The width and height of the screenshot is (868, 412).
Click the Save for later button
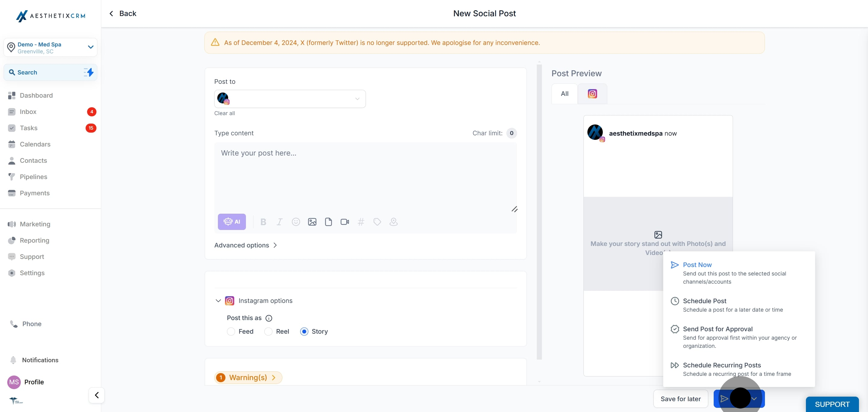680,399
